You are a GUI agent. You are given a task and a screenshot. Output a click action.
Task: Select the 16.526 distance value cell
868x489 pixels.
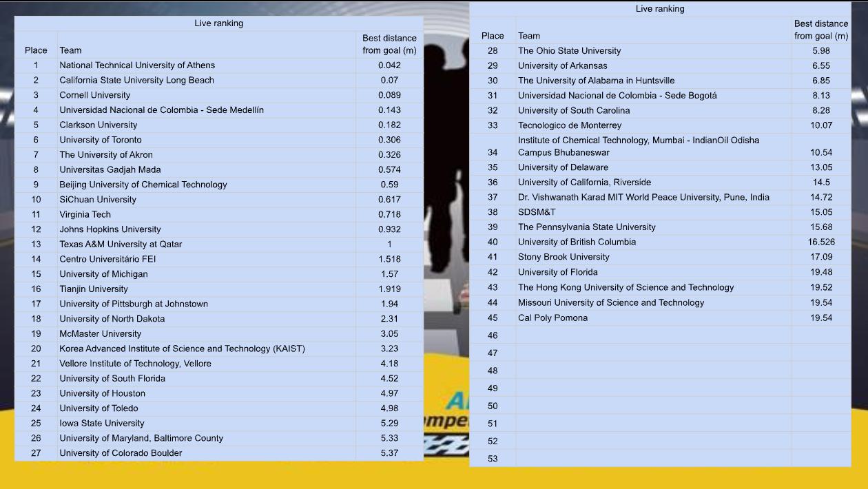tap(821, 242)
